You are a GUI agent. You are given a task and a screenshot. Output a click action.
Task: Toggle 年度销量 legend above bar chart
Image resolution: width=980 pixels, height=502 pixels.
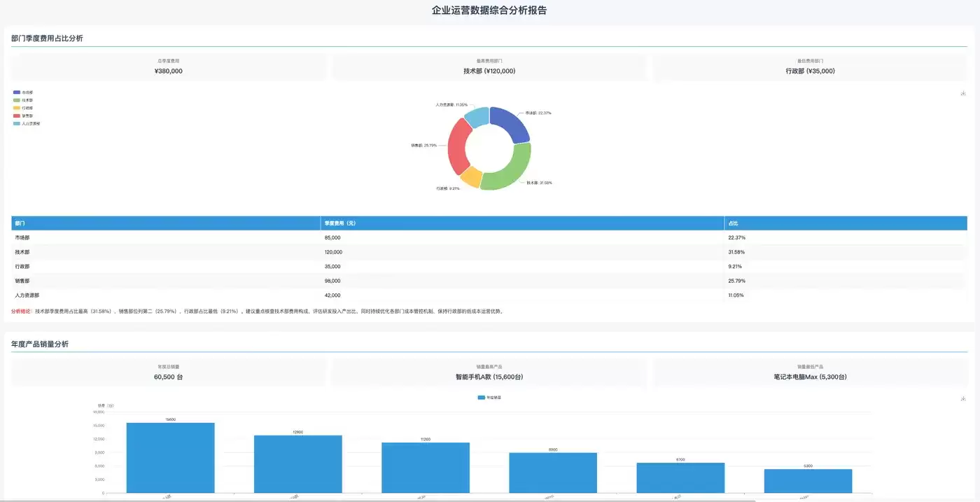(x=489, y=397)
